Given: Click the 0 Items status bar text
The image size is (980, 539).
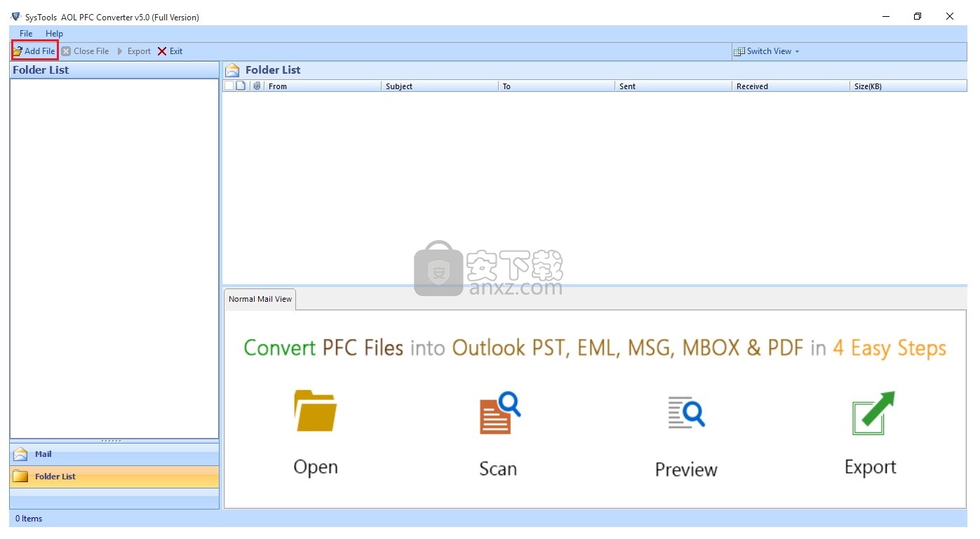Looking at the screenshot, I should pos(29,519).
